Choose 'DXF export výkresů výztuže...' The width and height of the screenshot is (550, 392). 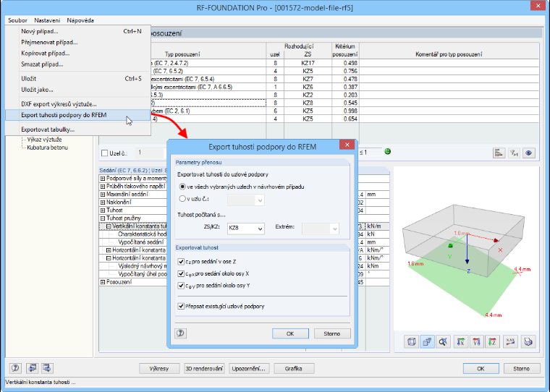[x=78, y=104]
